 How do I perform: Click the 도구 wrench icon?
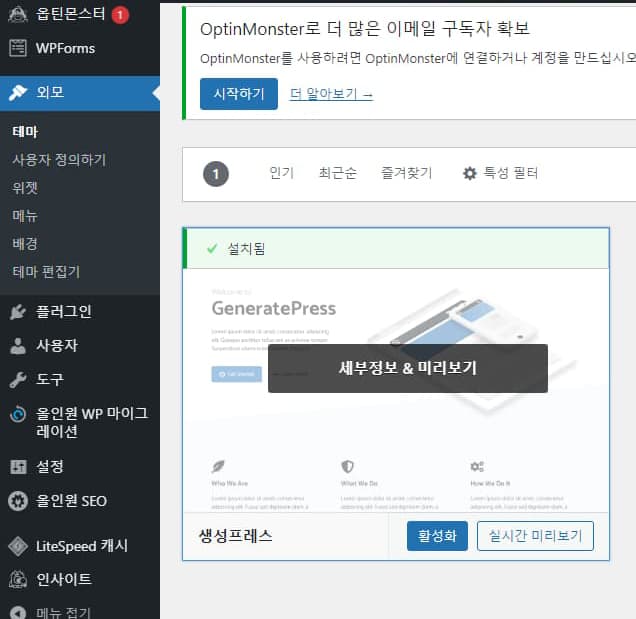click(18, 380)
